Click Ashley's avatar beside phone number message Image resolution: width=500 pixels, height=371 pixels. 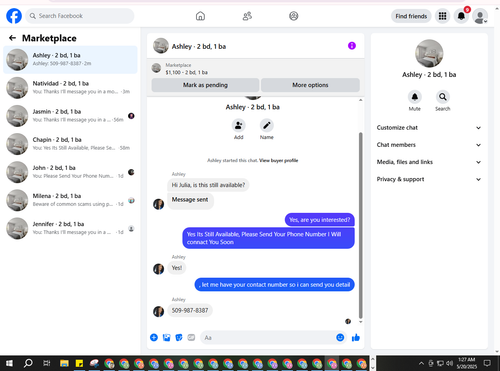158,311
